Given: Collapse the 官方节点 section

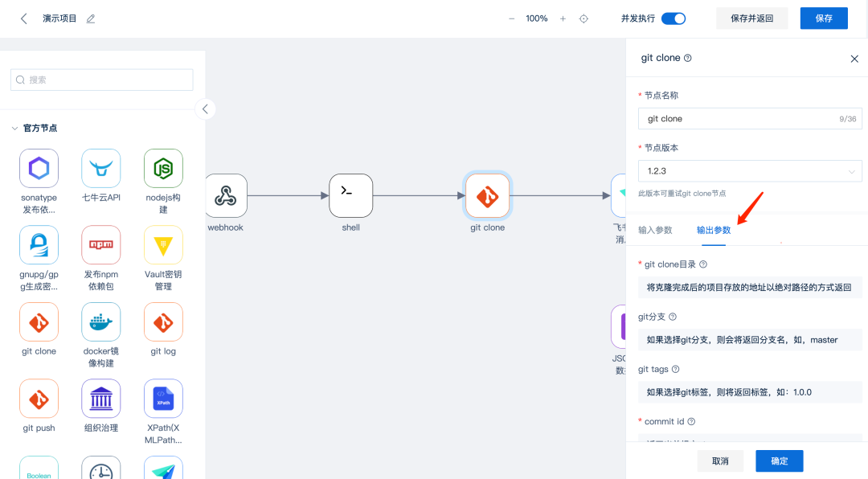Looking at the screenshot, I should [15, 129].
